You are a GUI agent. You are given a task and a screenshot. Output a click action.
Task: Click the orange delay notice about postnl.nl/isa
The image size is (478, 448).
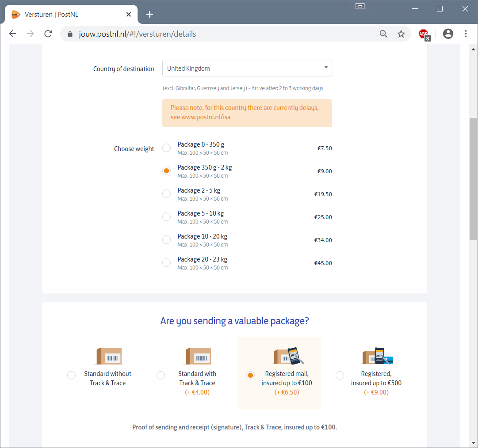pos(247,113)
